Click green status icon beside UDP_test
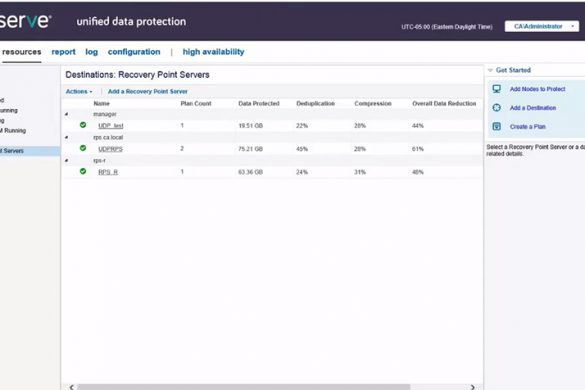The width and height of the screenshot is (585, 390). click(83, 125)
